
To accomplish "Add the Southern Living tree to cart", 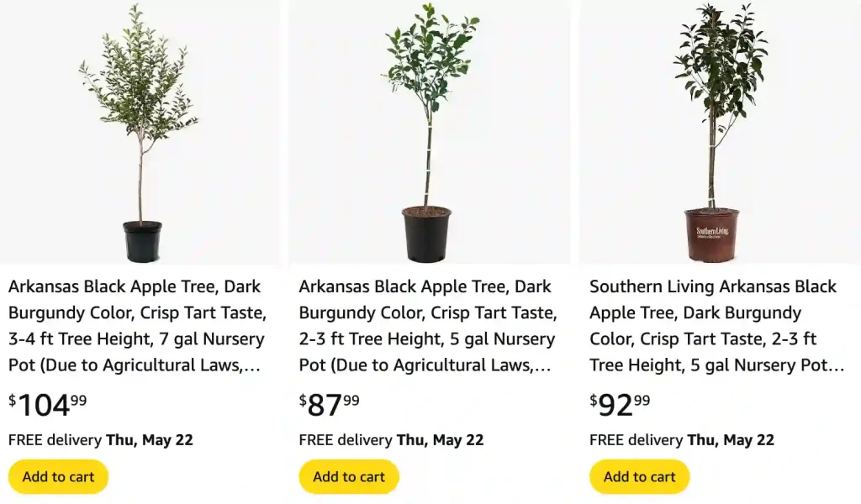I will (639, 476).
